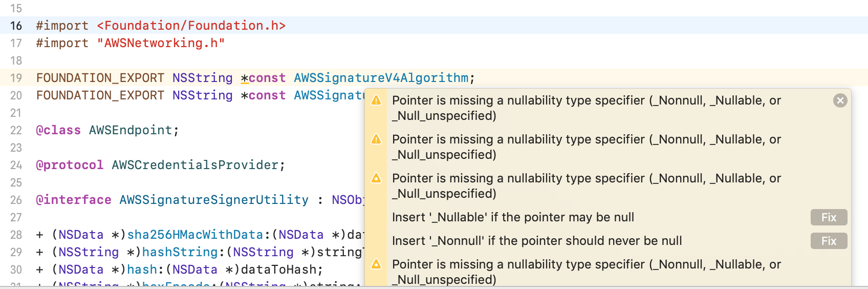868x289 pixels.
Task: Click the @interface keyword on line 26
Action: click(74, 200)
